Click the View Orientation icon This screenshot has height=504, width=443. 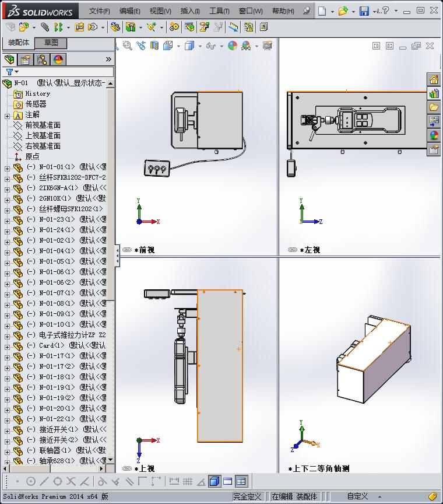coord(168,45)
